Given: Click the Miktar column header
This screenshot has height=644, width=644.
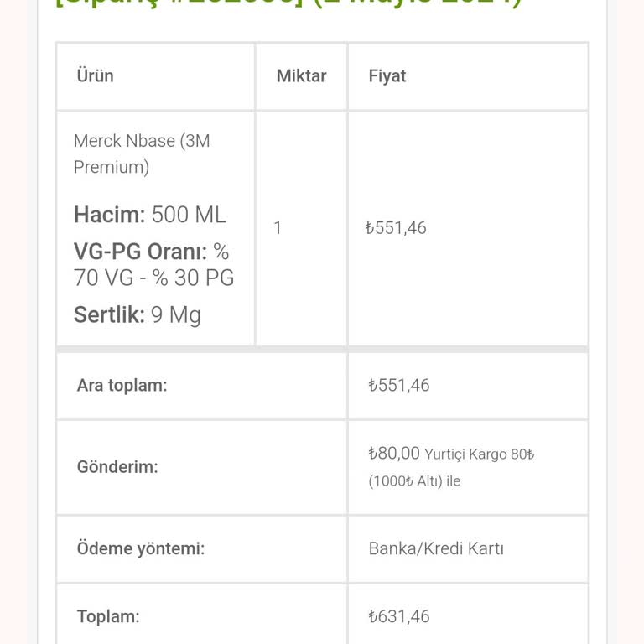Looking at the screenshot, I should pyautogui.click(x=301, y=75).
